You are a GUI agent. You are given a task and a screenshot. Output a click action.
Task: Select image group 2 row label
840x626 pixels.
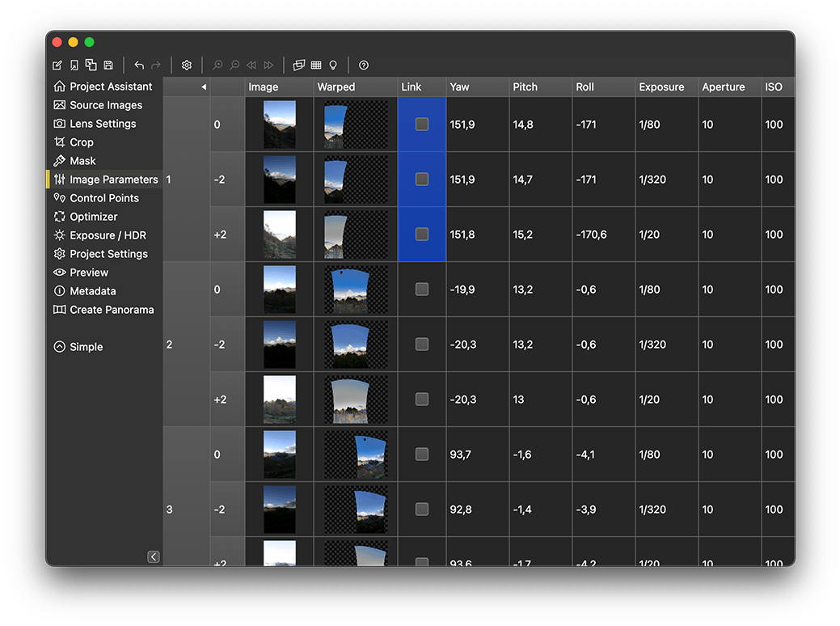(x=187, y=345)
